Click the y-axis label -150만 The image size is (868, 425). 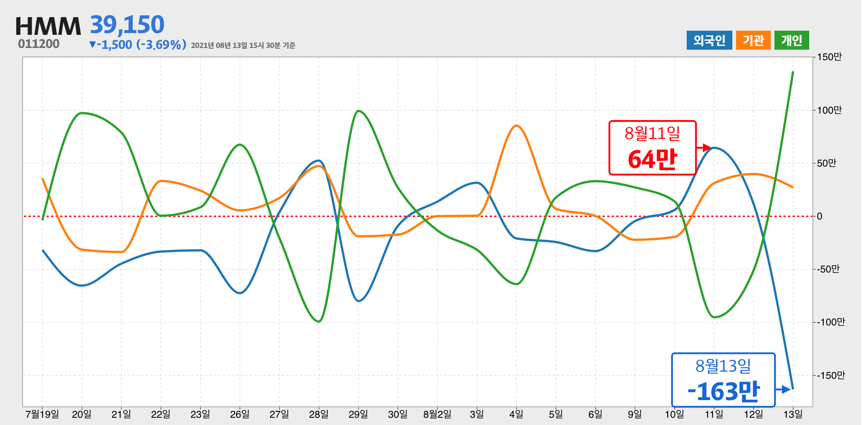(x=830, y=375)
